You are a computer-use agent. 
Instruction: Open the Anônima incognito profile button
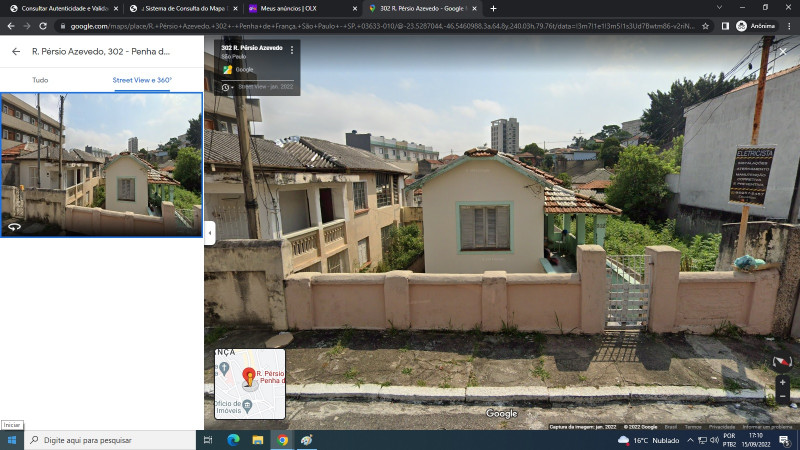point(756,26)
